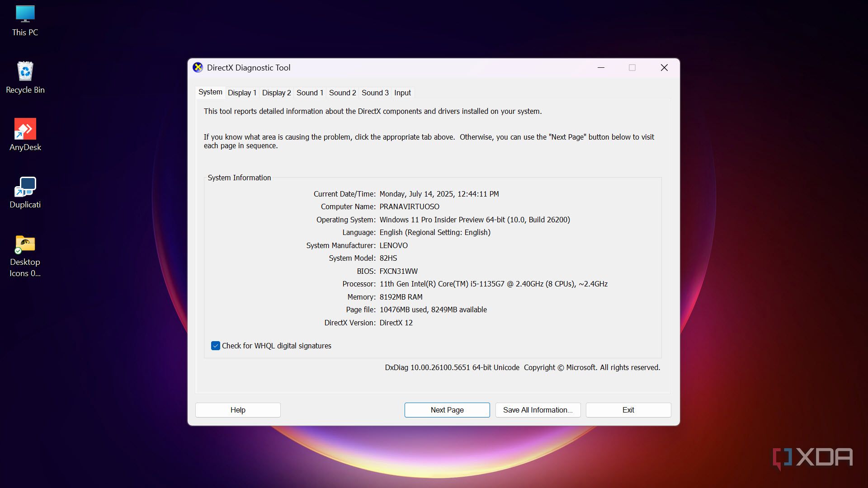The image size is (868, 488).
Task: Click the computer name PRANAVIRTUOSO
Action: click(409, 206)
